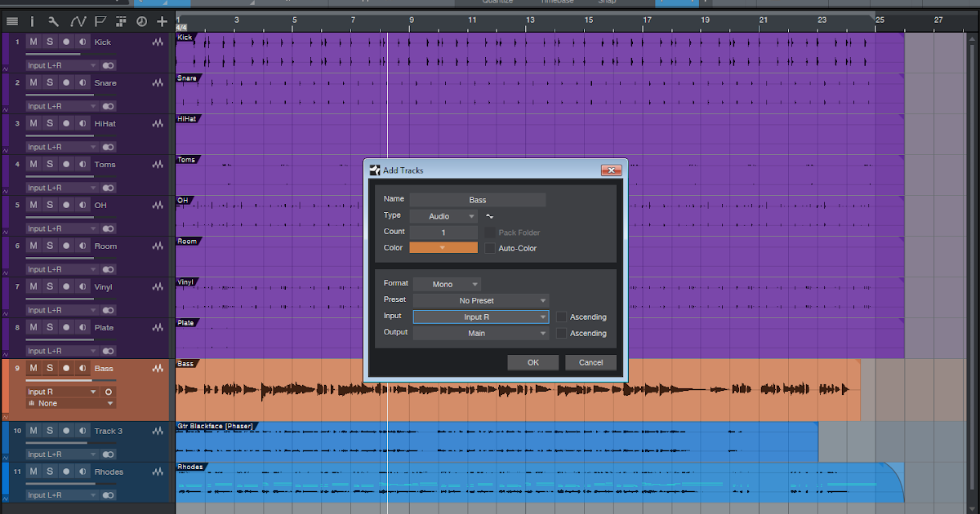Image resolution: width=980 pixels, height=514 pixels.
Task: Click the automation curve toolbar icon
Action: [78, 21]
